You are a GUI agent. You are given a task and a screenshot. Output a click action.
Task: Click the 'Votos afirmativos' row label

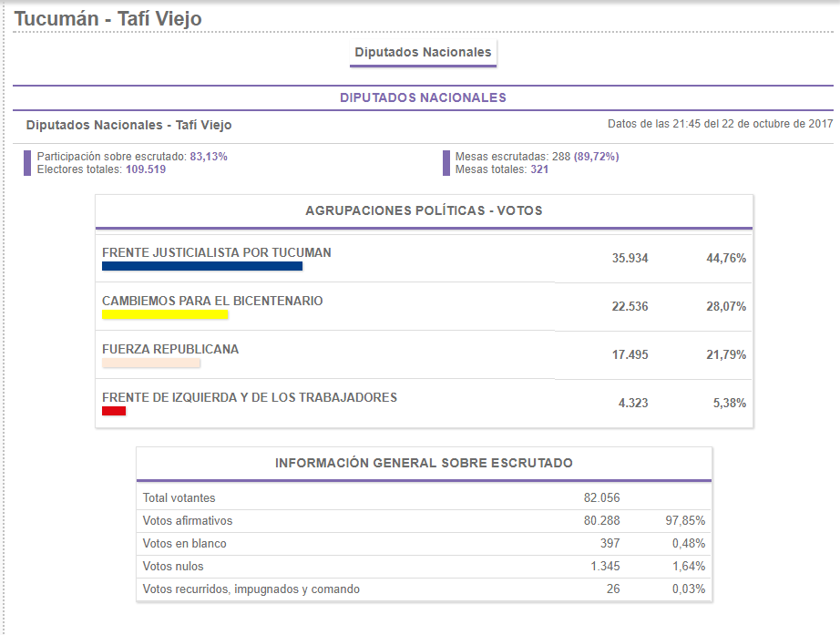coord(188,520)
